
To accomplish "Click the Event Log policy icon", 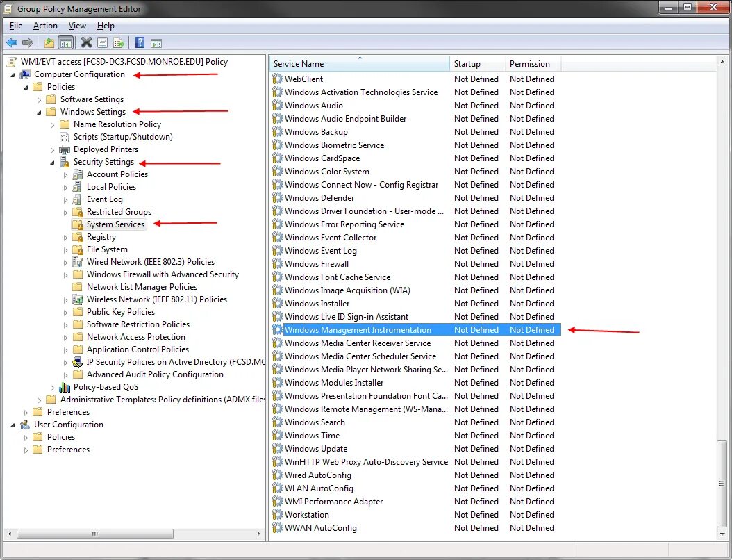I will click(78, 199).
